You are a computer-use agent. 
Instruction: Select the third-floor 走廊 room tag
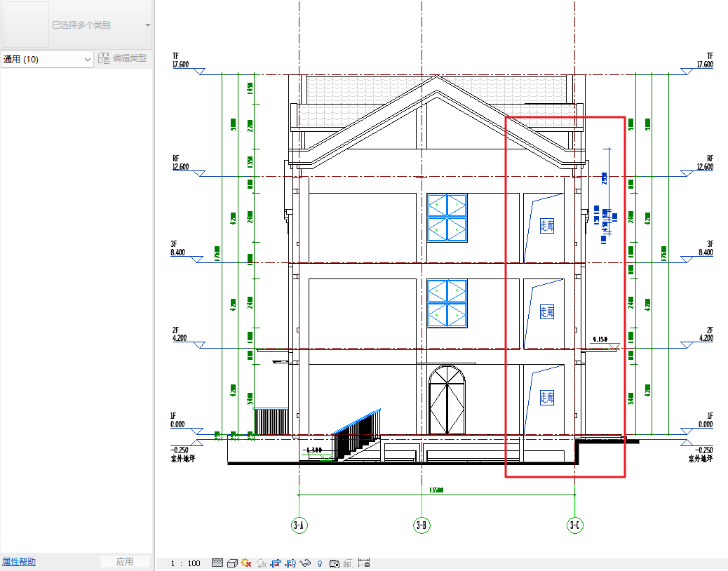547,225
